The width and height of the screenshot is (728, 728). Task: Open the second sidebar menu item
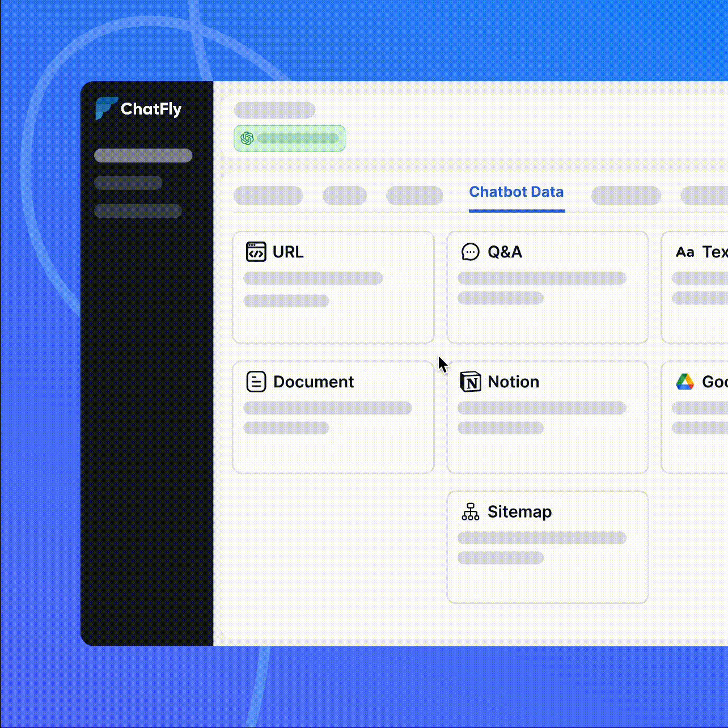click(x=128, y=183)
